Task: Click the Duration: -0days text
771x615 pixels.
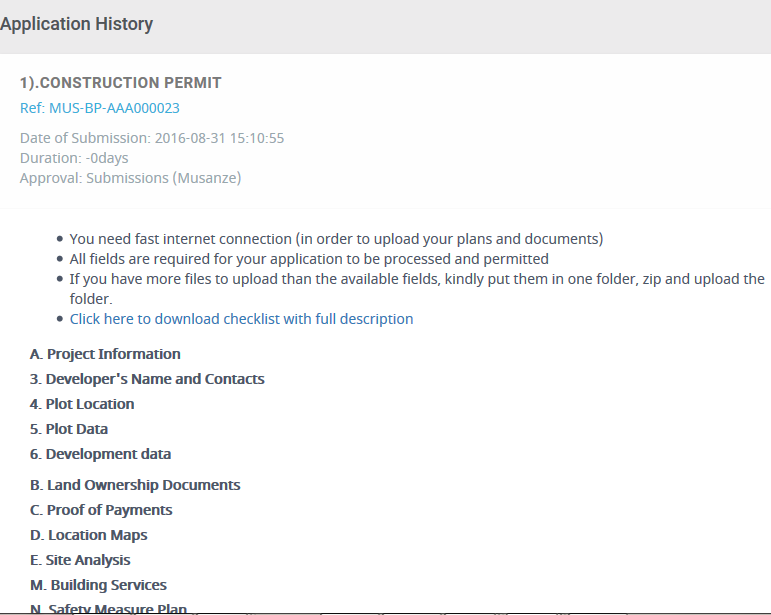Action: click(x=74, y=158)
